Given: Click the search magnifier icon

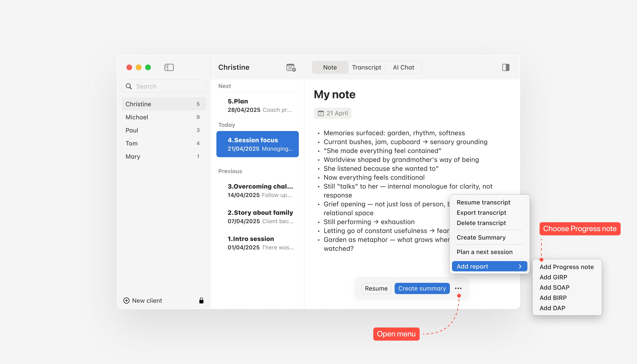Looking at the screenshot, I should (129, 86).
